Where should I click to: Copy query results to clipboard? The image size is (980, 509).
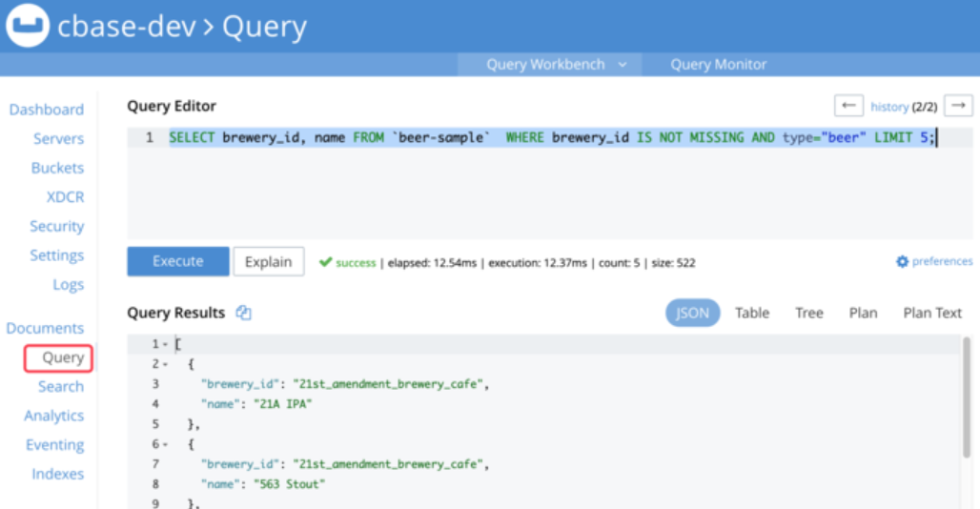point(243,313)
